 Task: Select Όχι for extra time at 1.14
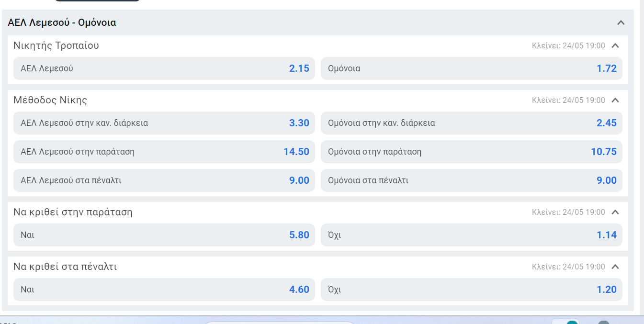(472, 235)
